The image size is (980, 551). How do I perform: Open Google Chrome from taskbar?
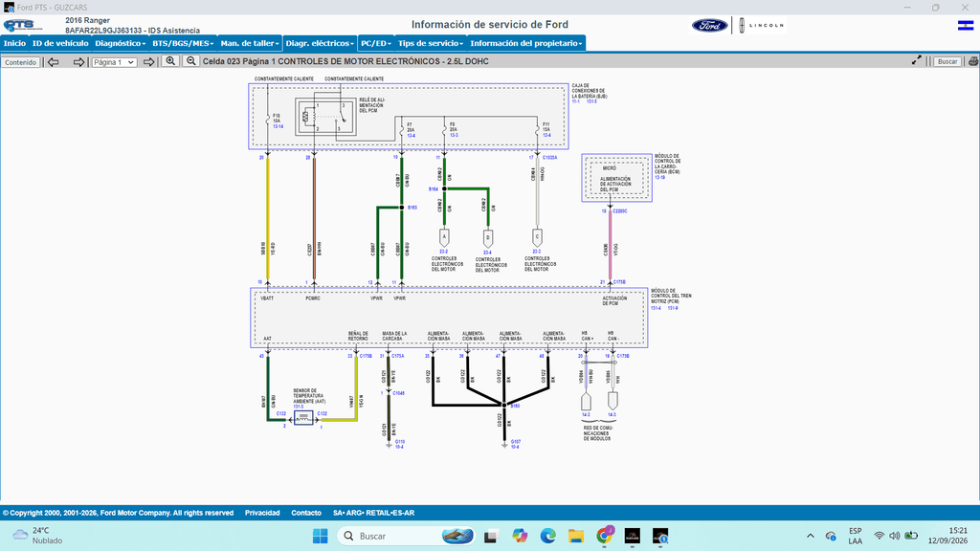(x=605, y=536)
